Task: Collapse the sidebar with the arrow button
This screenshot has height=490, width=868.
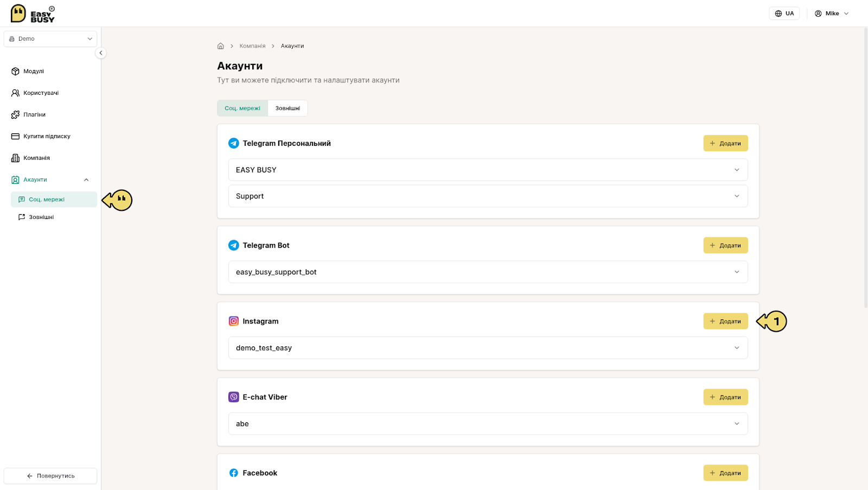Action: [101, 53]
